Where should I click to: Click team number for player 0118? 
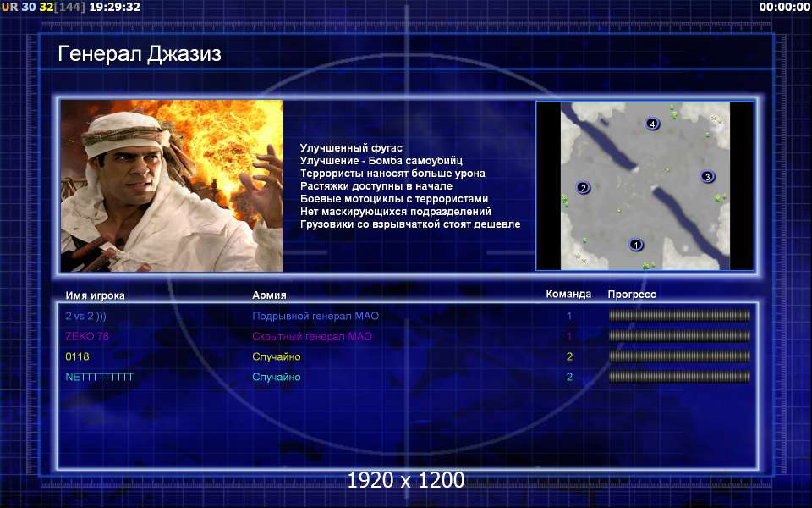569,356
